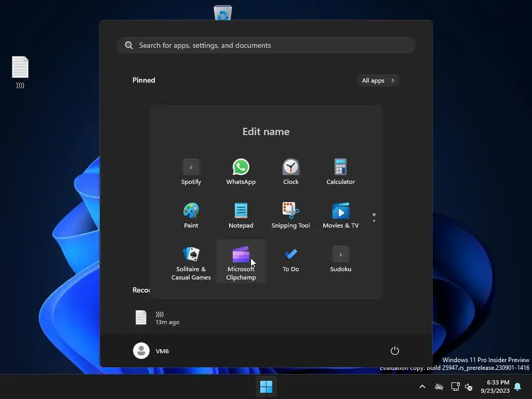Click the Start menu search box
Image resolution: width=532 pixels, height=399 pixels.
266,45
